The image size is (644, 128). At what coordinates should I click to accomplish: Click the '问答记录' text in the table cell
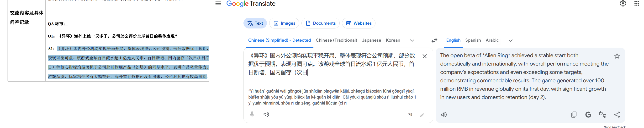tap(20, 22)
